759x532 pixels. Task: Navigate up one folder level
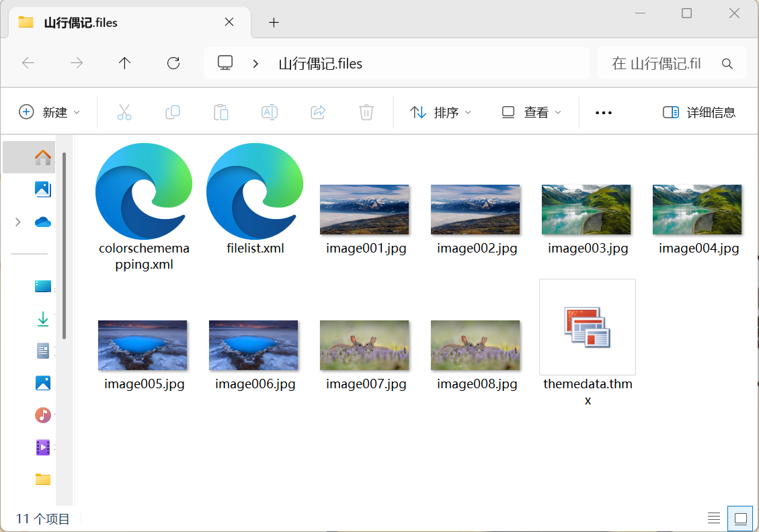tap(124, 62)
